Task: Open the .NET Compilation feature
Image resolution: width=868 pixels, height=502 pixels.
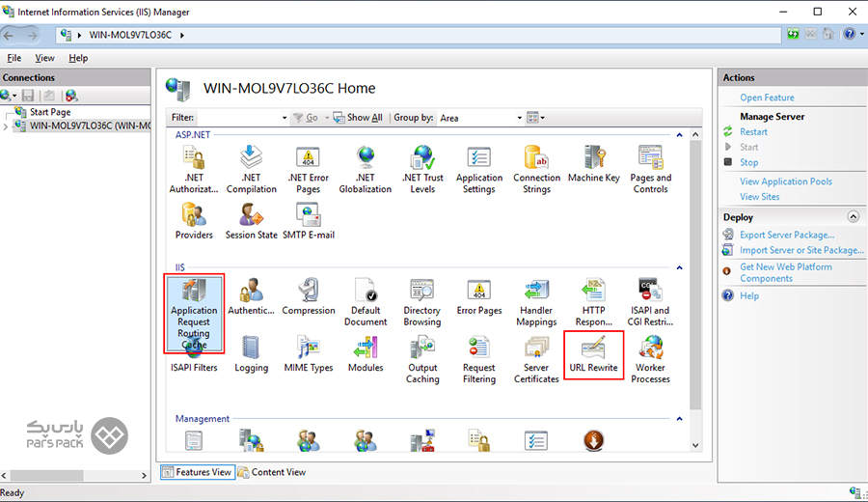Action: point(251,170)
